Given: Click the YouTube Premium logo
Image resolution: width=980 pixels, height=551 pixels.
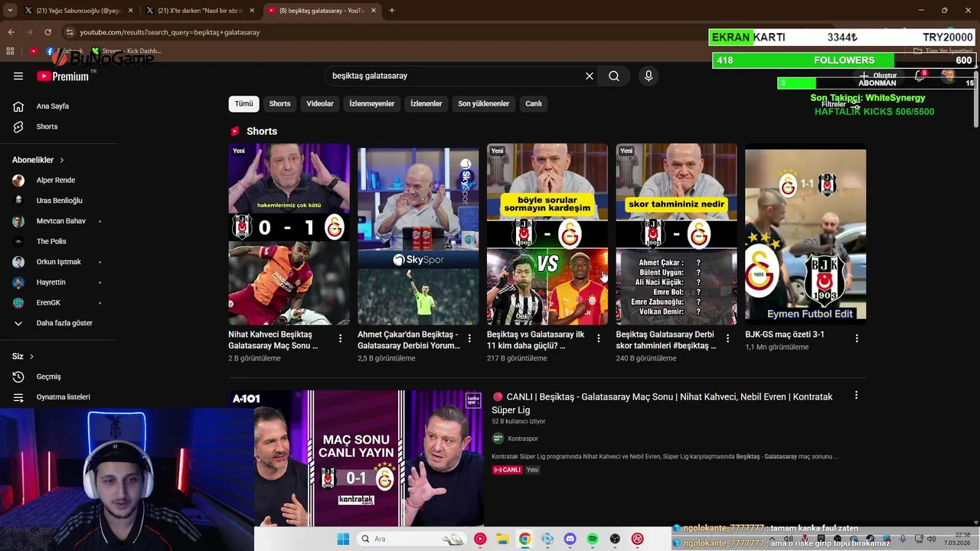Looking at the screenshot, I should 63,76.
